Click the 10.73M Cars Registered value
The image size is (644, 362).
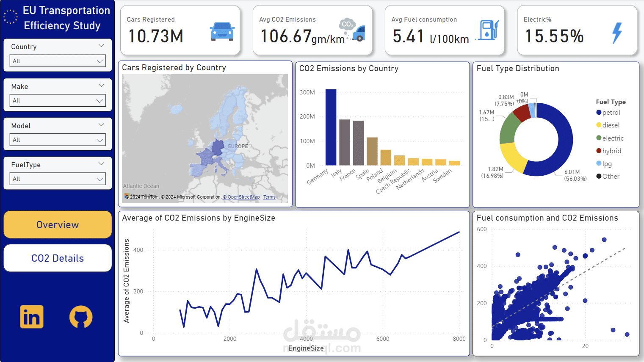click(x=156, y=36)
